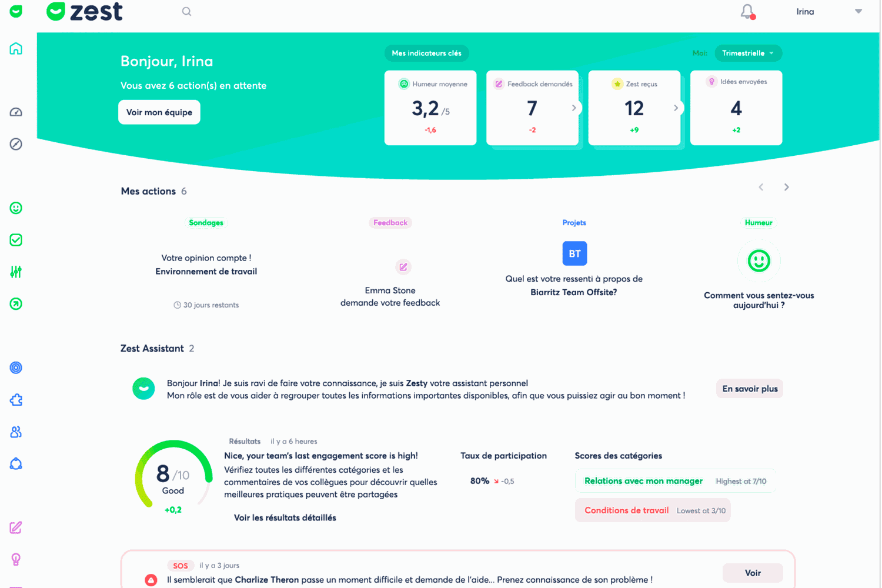Screen dimensions: 882x588
Task: Click the En savoir plus button
Action: pyautogui.click(x=750, y=389)
